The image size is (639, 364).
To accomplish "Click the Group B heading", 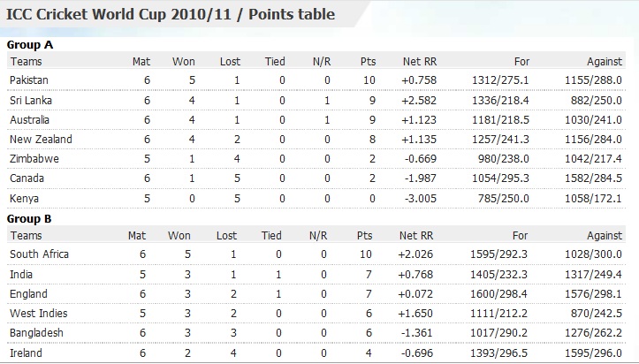I will [x=29, y=217].
